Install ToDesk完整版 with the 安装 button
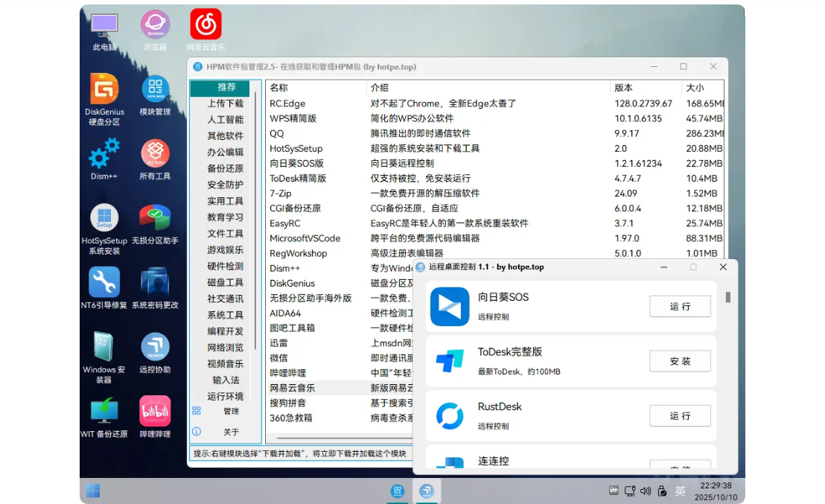 (x=680, y=361)
